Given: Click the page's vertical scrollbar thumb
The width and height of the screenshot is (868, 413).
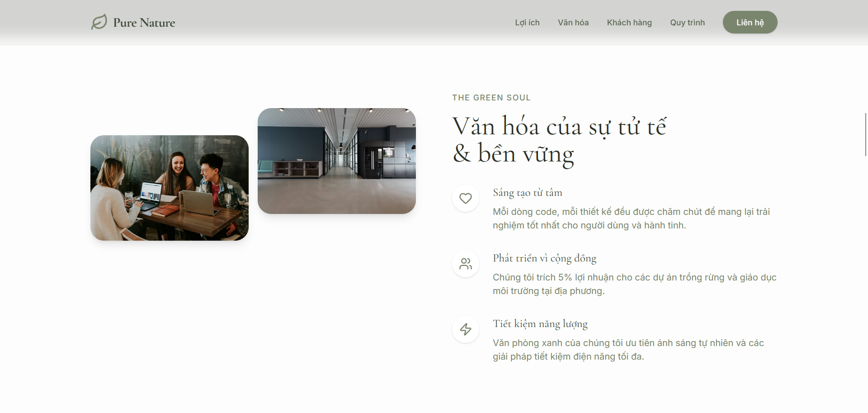Looking at the screenshot, I should pyautogui.click(x=865, y=134).
